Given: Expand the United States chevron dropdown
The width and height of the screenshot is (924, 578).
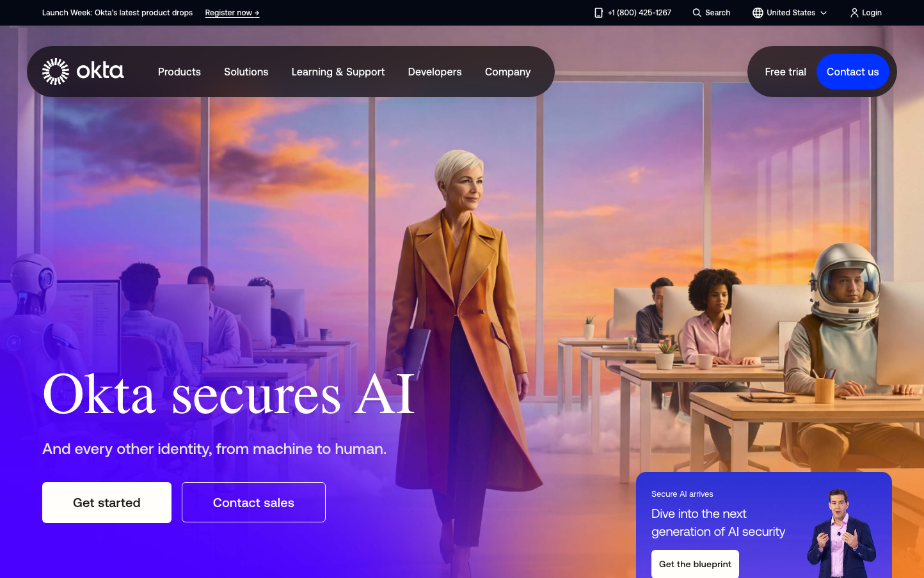Looking at the screenshot, I should click(824, 13).
